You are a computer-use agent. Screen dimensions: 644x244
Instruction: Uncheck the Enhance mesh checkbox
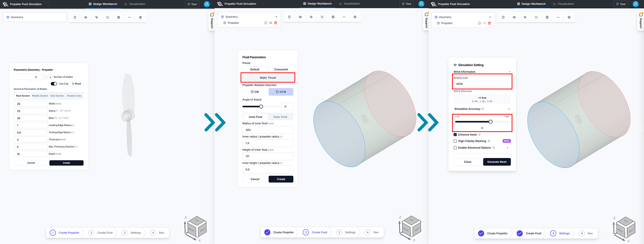tap(455, 135)
